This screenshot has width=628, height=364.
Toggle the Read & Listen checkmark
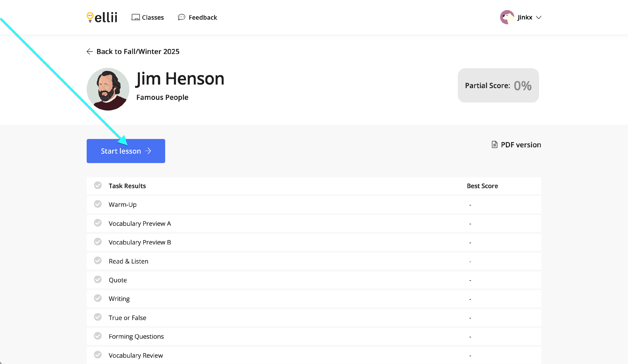(x=98, y=261)
